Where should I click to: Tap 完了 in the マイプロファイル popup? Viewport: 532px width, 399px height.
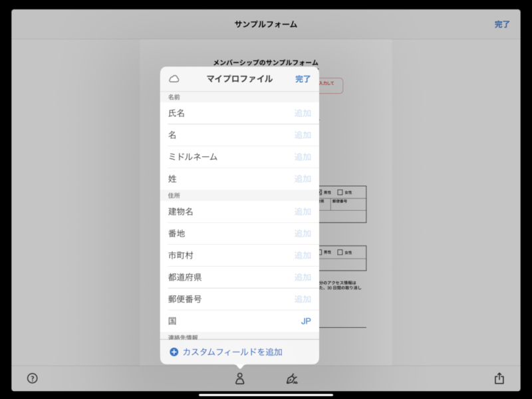coord(303,79)
